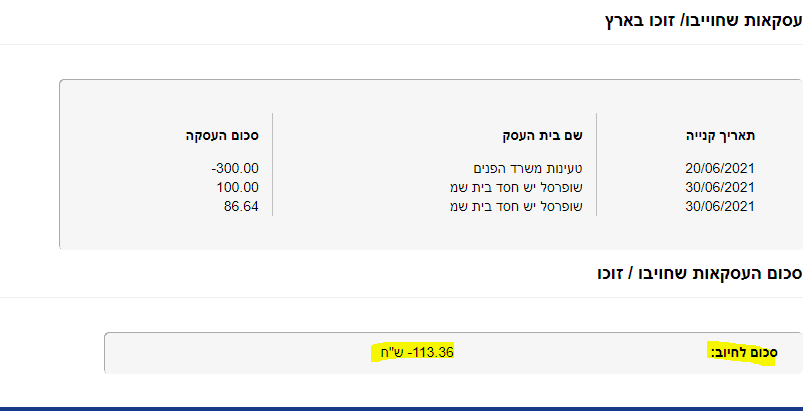Click merchant טעינות משרד הפנים
The width and height of the screenshot is (810, 414).
(x=528, y=168)
